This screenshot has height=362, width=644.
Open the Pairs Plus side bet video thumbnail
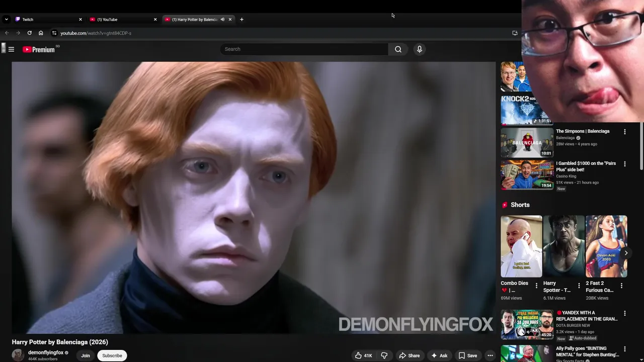click(527, 175)
